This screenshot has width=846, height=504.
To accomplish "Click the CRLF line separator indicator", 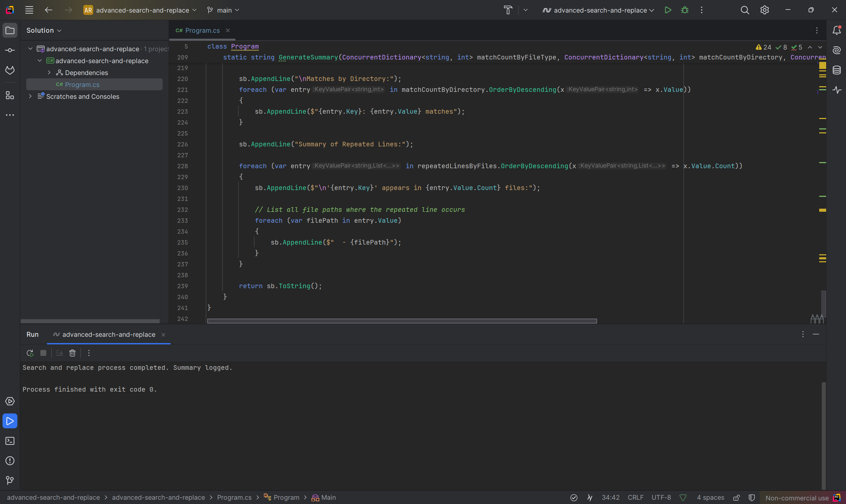I will (635, 497).
